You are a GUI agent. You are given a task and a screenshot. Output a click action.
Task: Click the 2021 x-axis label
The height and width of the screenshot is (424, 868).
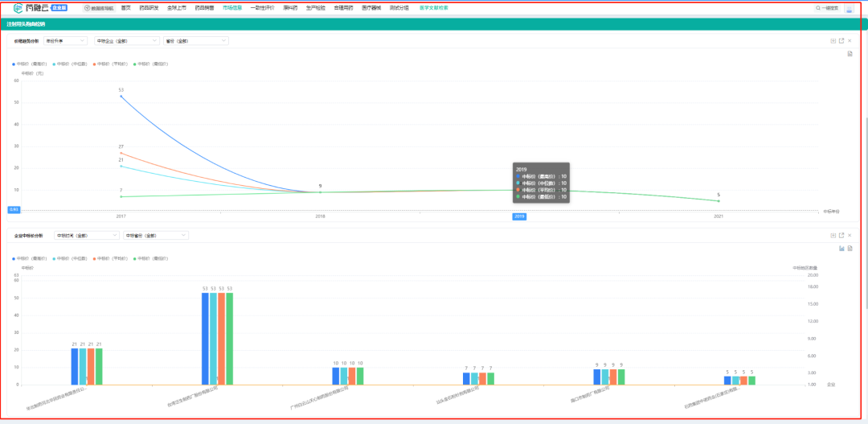click(x=719, y=216)
